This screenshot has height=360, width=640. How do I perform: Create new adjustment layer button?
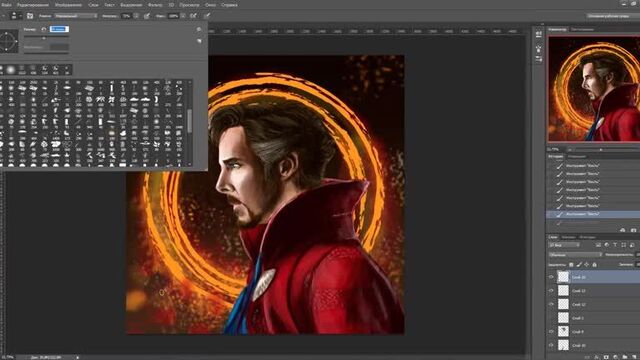click(616, 357)
